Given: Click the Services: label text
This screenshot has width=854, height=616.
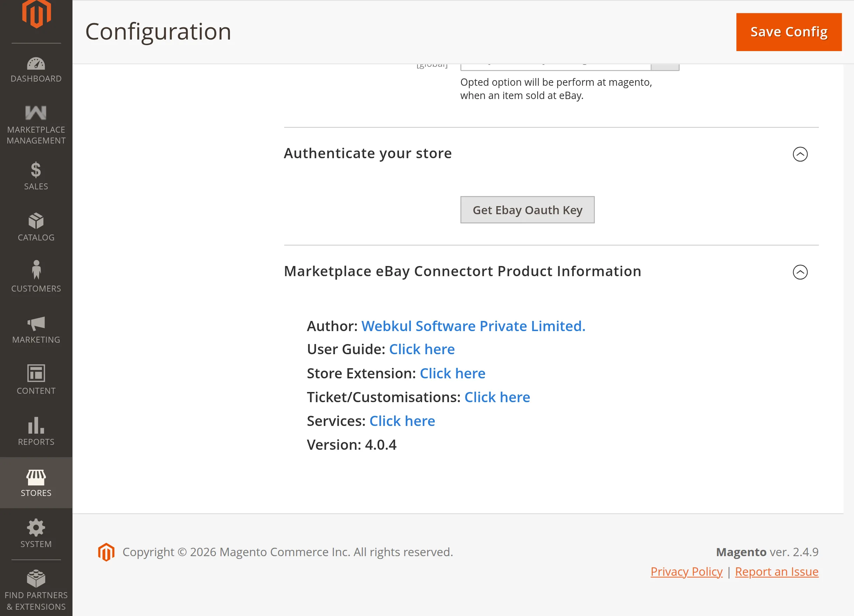Looking at the screenshot, I should coord(336,421).
